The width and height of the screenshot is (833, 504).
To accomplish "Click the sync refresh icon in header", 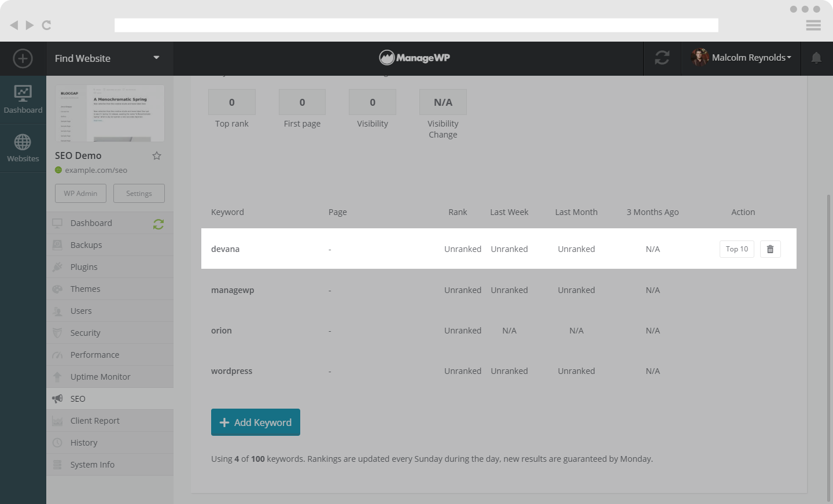I will point(662,58).
